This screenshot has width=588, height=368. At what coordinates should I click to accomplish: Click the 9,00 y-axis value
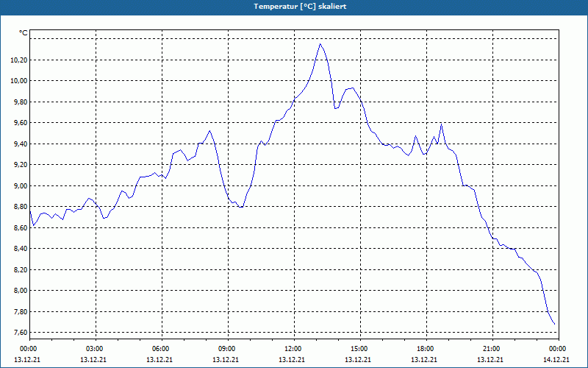[22, 186]
